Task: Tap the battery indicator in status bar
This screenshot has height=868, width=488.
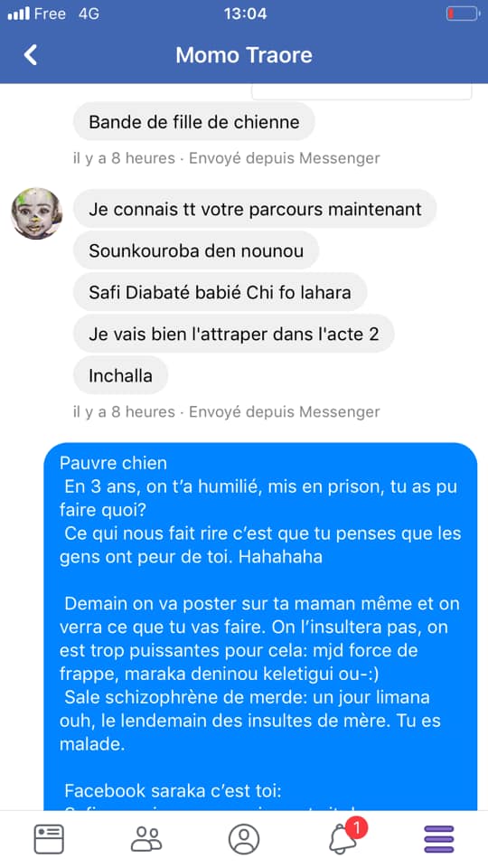Action: click(463, 14)
